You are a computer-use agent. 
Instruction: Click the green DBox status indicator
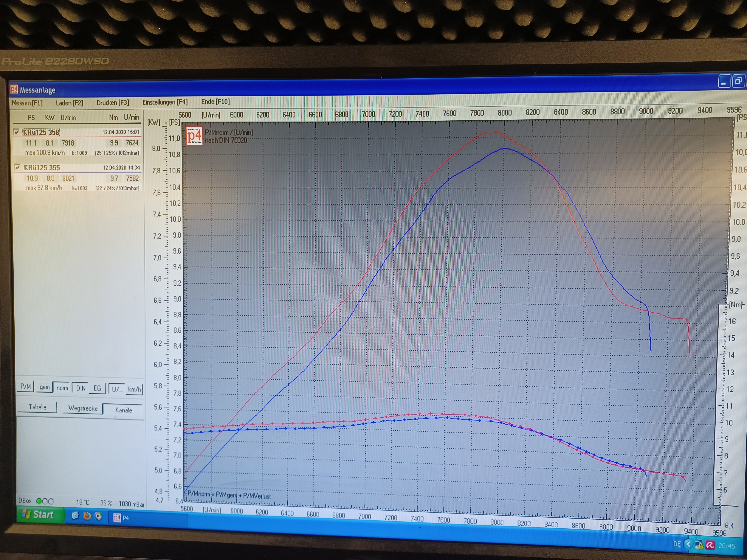pyautogui.click(x=39, y=501)
